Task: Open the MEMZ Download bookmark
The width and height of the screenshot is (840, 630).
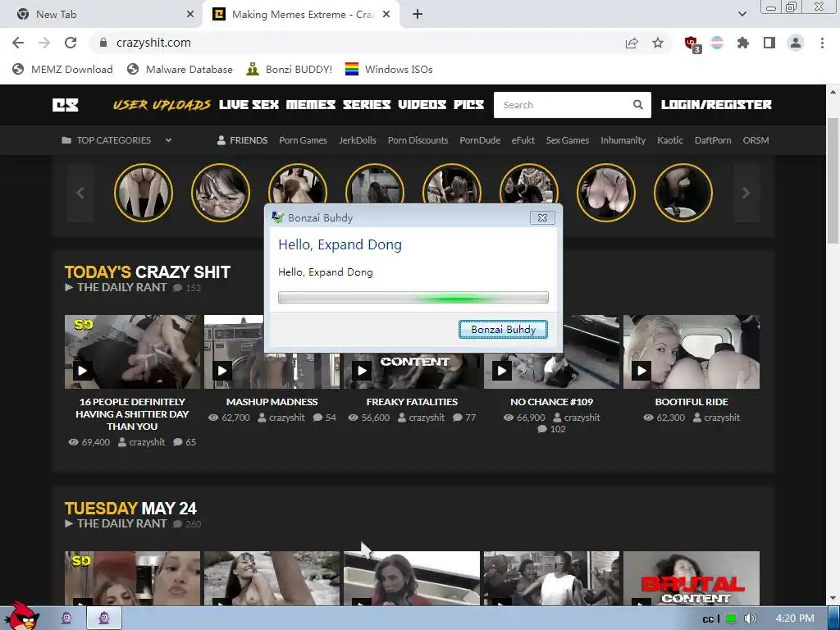Action: tap(62, 70)
